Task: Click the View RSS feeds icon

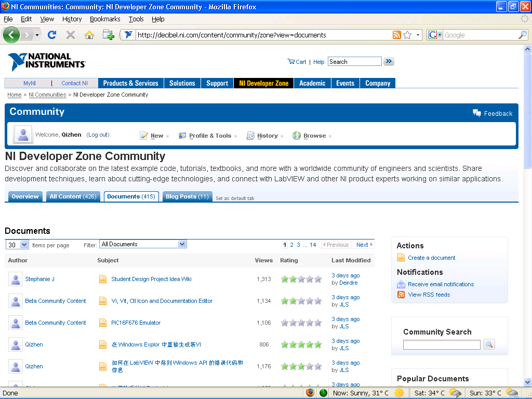Action: tap(401, 295)
